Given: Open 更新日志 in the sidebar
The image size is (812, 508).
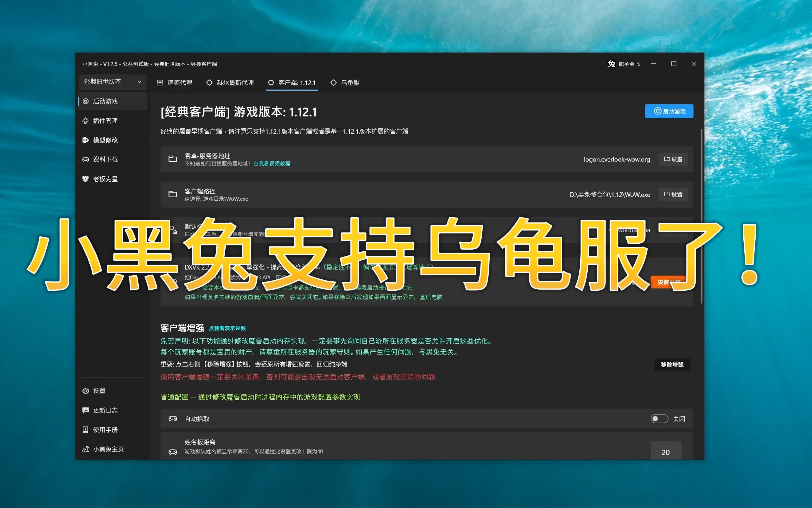Looking at the screenshot, I should coord(113,410).
